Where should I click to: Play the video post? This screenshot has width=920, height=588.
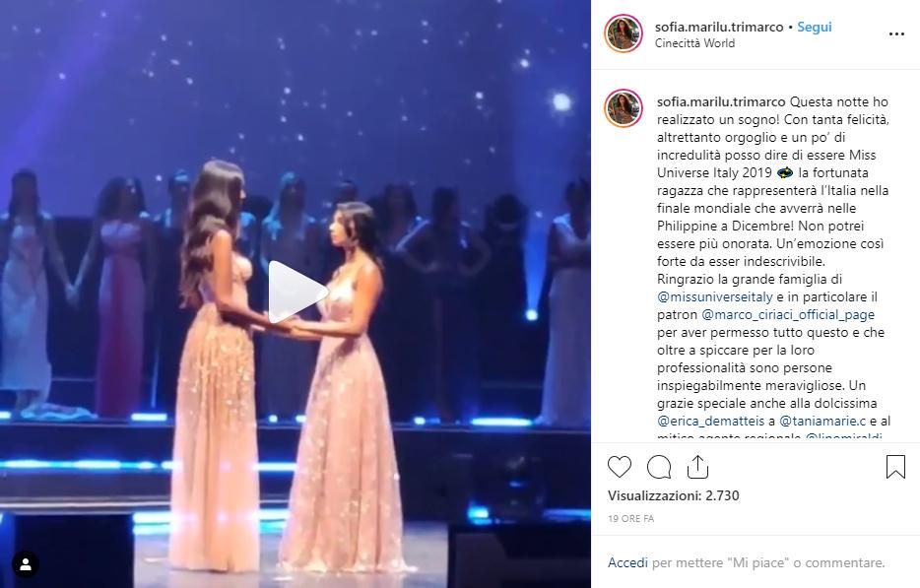(296, 293)
